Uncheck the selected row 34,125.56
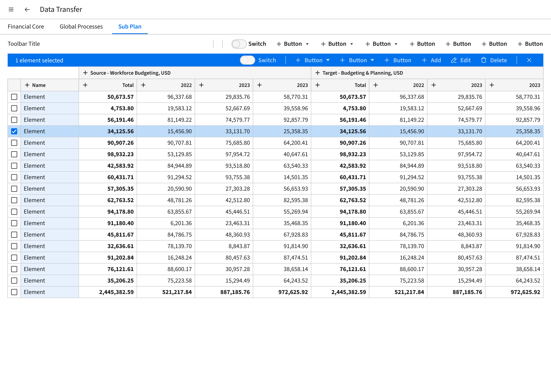This screenshot has height=392, width=551. point(14,131)
